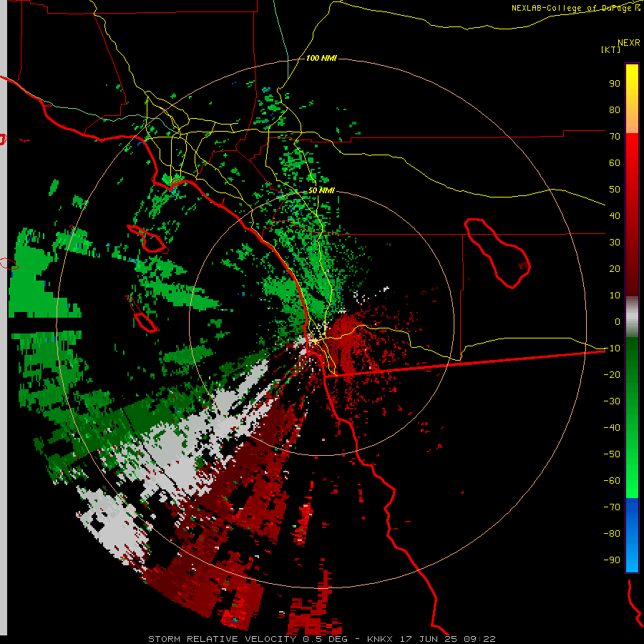Click the KT units label above the color scale

(611, 49)
